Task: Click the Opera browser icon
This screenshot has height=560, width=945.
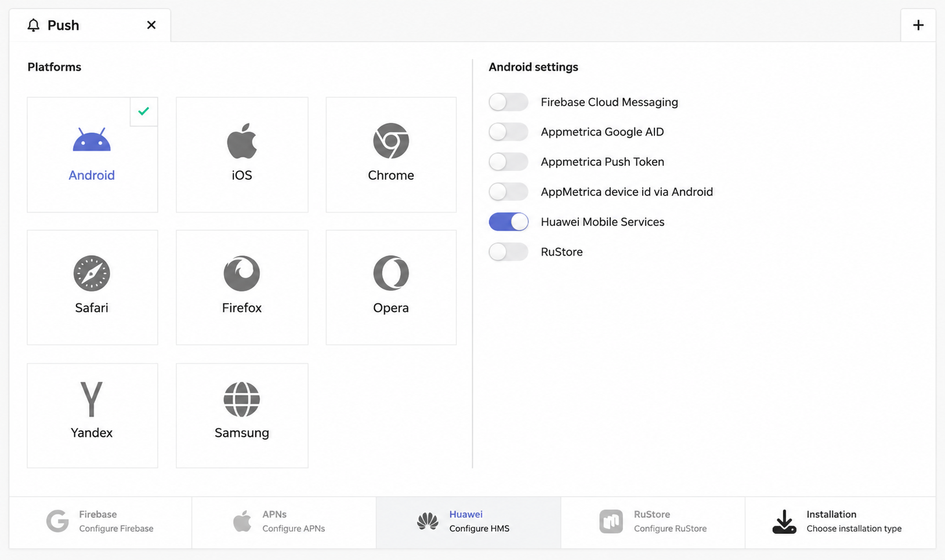Action: (391, 273)
